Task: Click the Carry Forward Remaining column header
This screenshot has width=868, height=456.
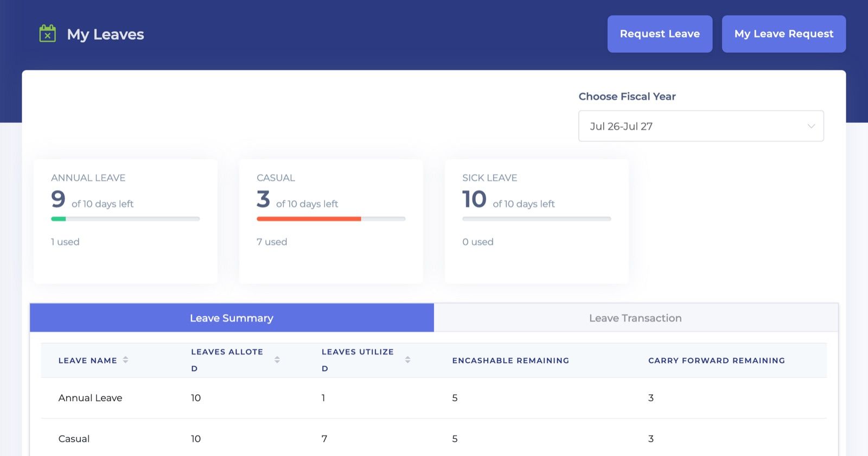Action: pos(717,360)
